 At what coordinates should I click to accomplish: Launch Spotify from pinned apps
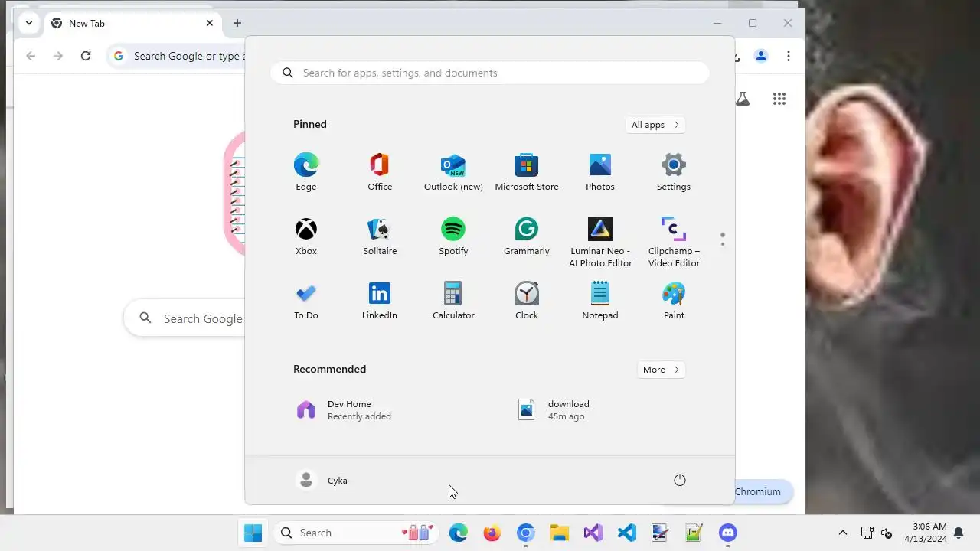point(453,236)
